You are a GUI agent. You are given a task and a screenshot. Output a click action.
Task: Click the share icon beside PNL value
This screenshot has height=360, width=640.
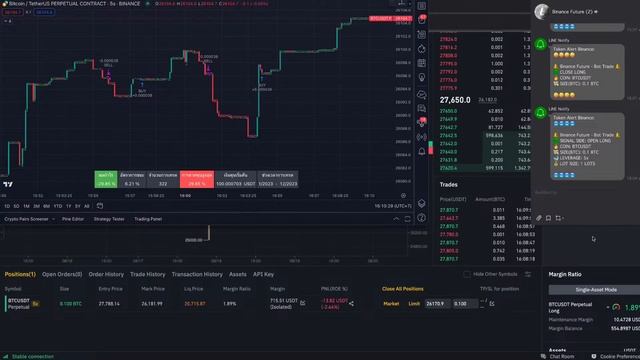point(351,304)
